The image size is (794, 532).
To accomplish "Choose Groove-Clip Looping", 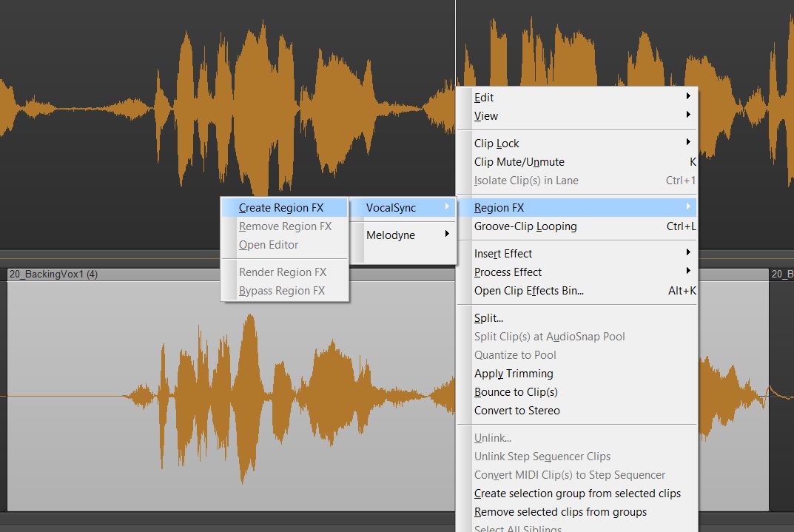I will click(576, 226).
